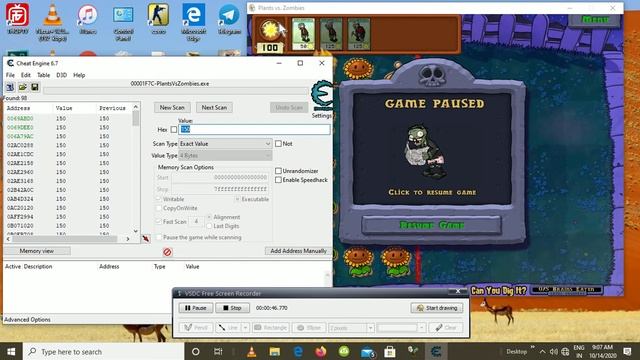This screenshot has width=640, height=360.
Task: Open the VLC media player desktop shortcut
Action: point(53,22)
